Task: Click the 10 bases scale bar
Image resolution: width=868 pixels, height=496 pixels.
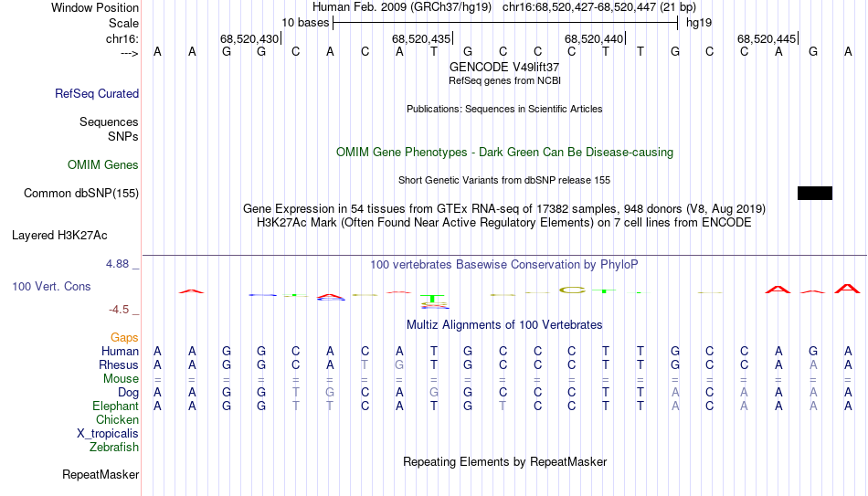Action: tap(505, 23)
